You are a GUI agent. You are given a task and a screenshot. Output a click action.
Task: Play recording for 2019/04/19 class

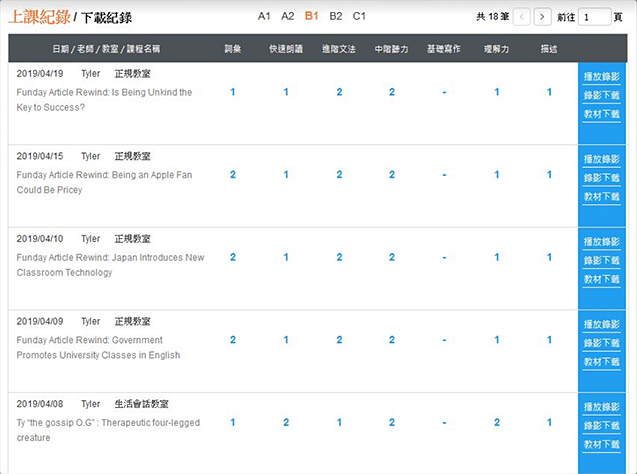602,76
